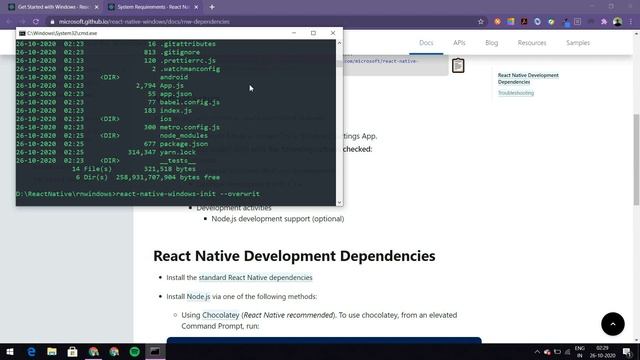Bookmark this page with the star icon
Viewport: 640px width, 360px height.
[481, 22]
